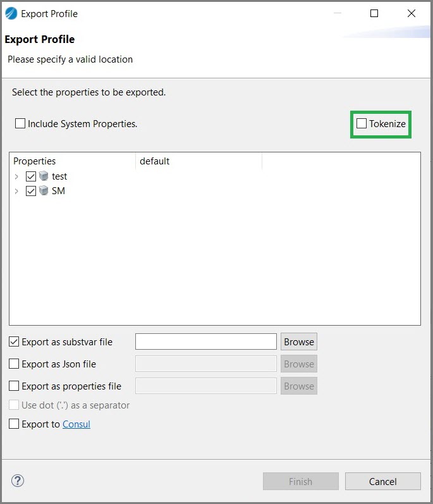
Task: Enable Export as Json file
Action: [14, 364]
